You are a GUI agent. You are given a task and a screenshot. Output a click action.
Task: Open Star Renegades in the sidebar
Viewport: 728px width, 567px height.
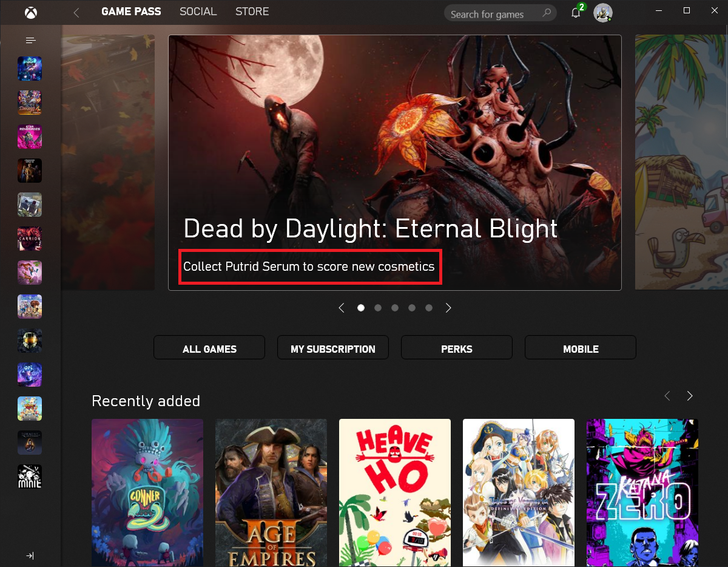pyautogui.click(x=30, y=137)
